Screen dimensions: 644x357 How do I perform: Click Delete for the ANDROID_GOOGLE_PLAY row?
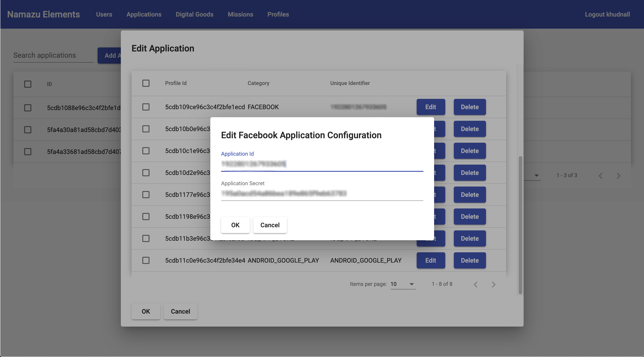tap(470, 260)
